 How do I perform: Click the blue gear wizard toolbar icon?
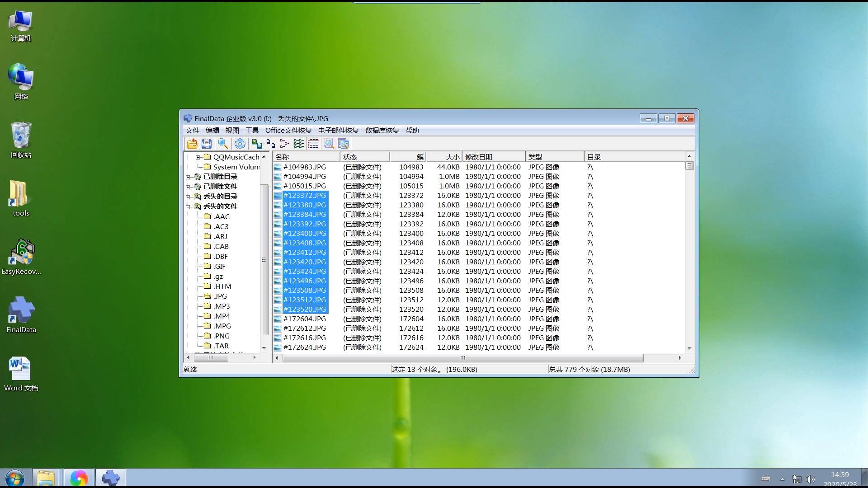[240, 144]
